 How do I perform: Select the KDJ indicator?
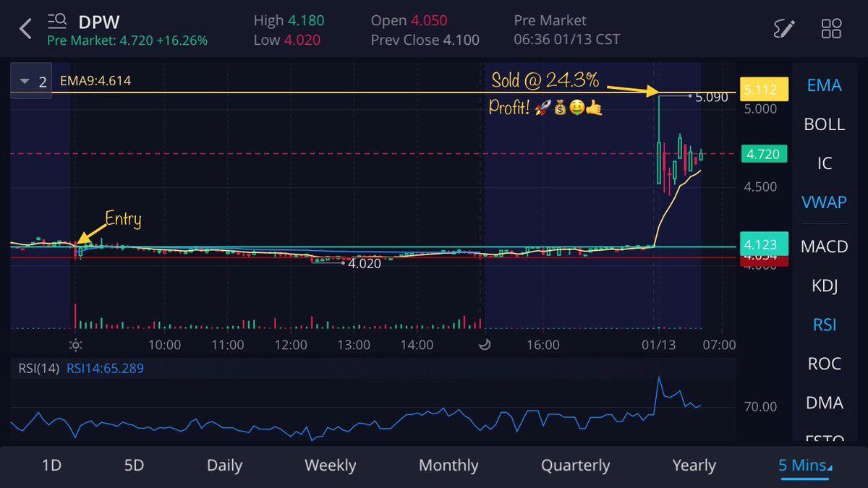(824, 286)
